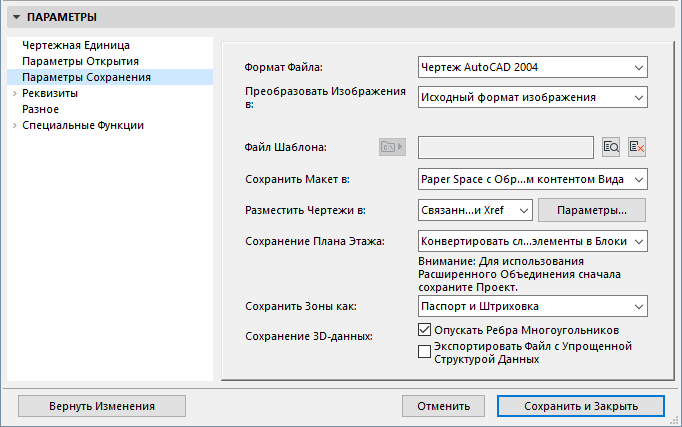Open the Разместить Чертежи в dropdown
This screenshot has width=682, height=427.
475,210
